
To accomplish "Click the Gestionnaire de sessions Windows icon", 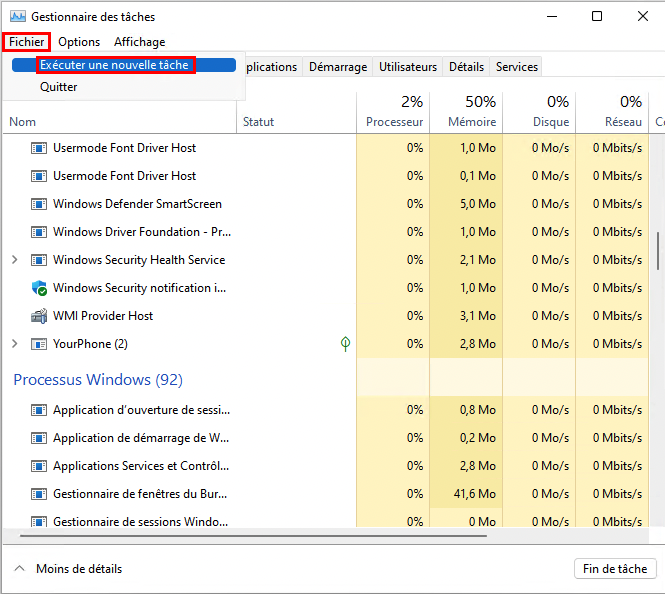I will tap(39, 521).
